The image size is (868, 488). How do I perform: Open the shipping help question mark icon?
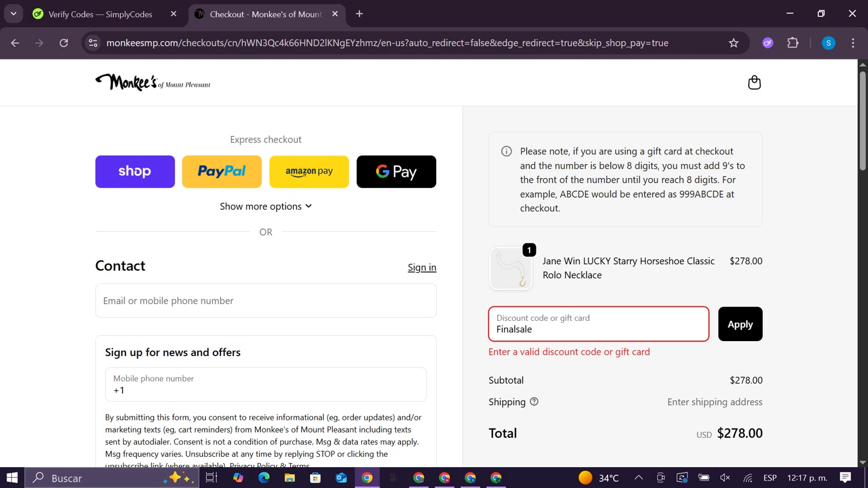click(534, 401)
